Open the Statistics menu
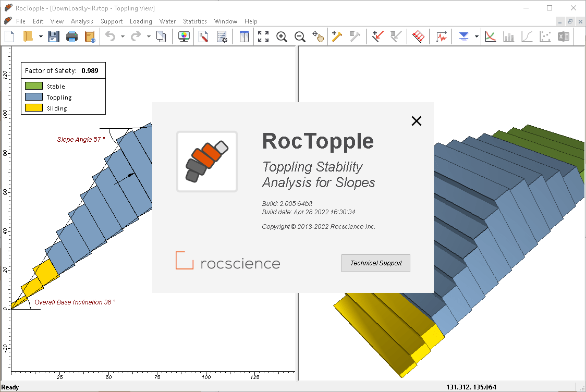The height and width of the screenshot is (392, 586). point(194,21)
